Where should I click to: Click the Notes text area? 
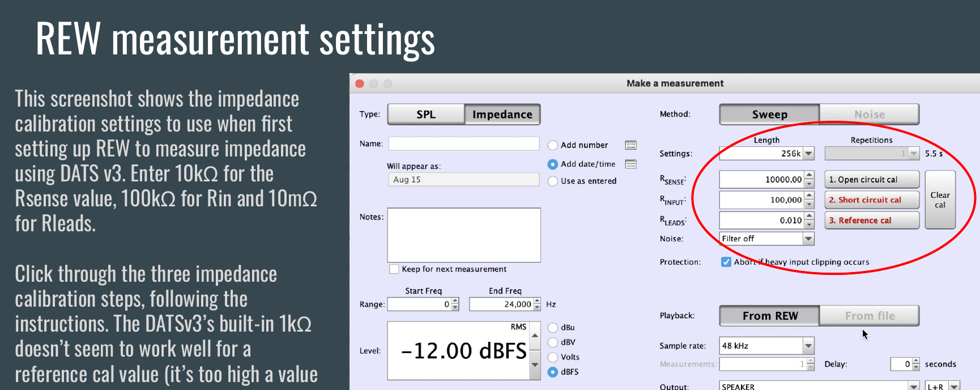pyautogui.click(x=464, y=235)
